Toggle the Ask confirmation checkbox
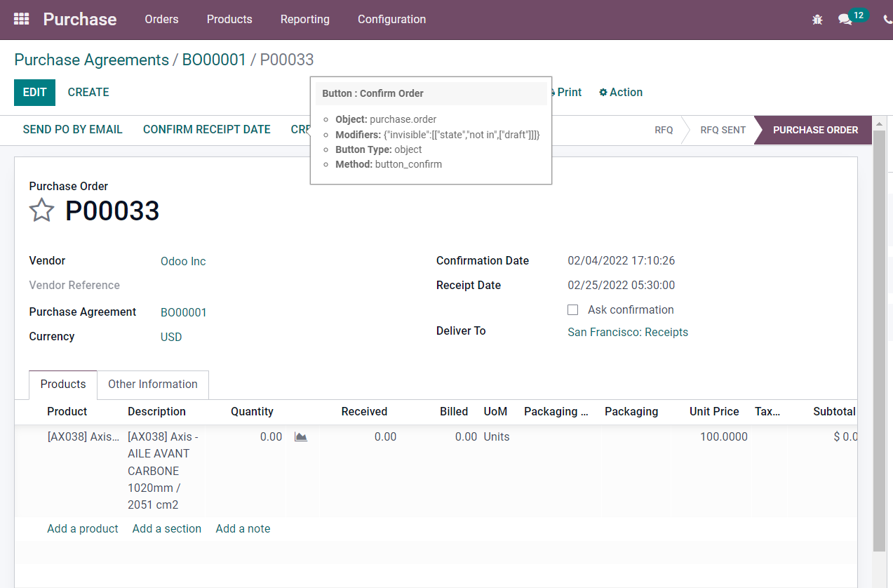The width and height of the screenshot is (893, 588). [x=572, y=309]
